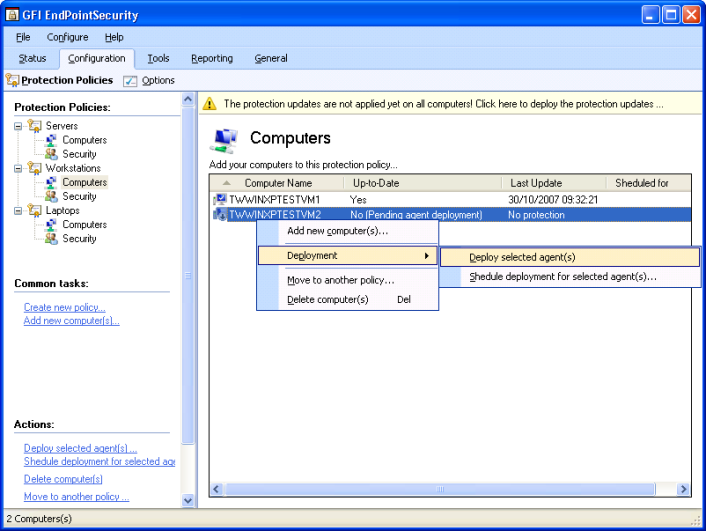Viewport: 706px width, 531px height.
Task: Collapse the Servers tree node
Action: [18, 126]
